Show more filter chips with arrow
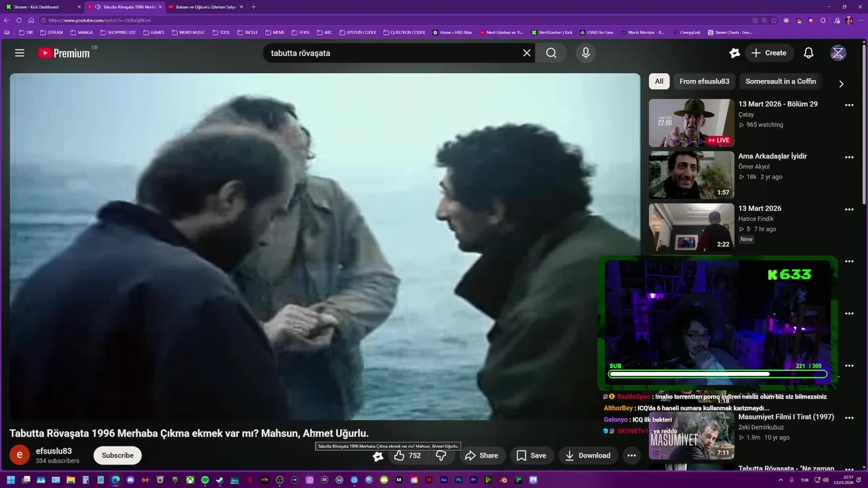 coord(841,84)
